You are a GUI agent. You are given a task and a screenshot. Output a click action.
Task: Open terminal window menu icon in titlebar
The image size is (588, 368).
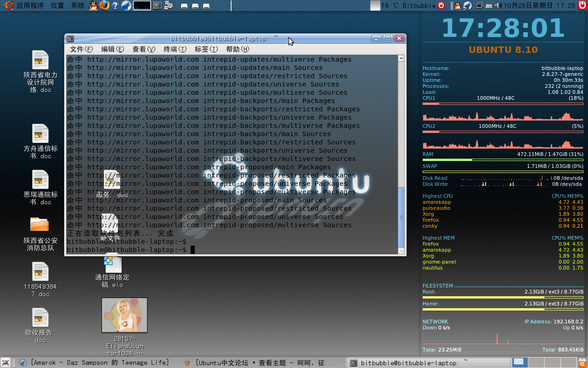click(x=70, y=39)
